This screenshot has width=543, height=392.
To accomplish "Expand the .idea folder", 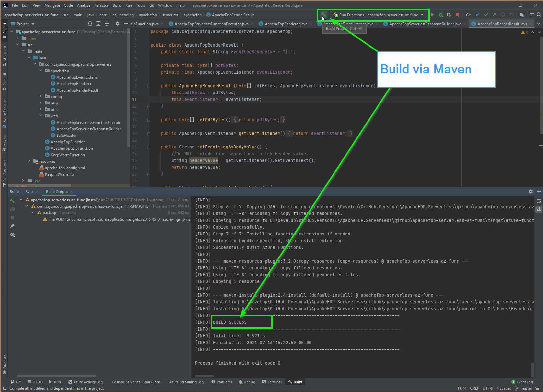I will [x=17, y=38].
